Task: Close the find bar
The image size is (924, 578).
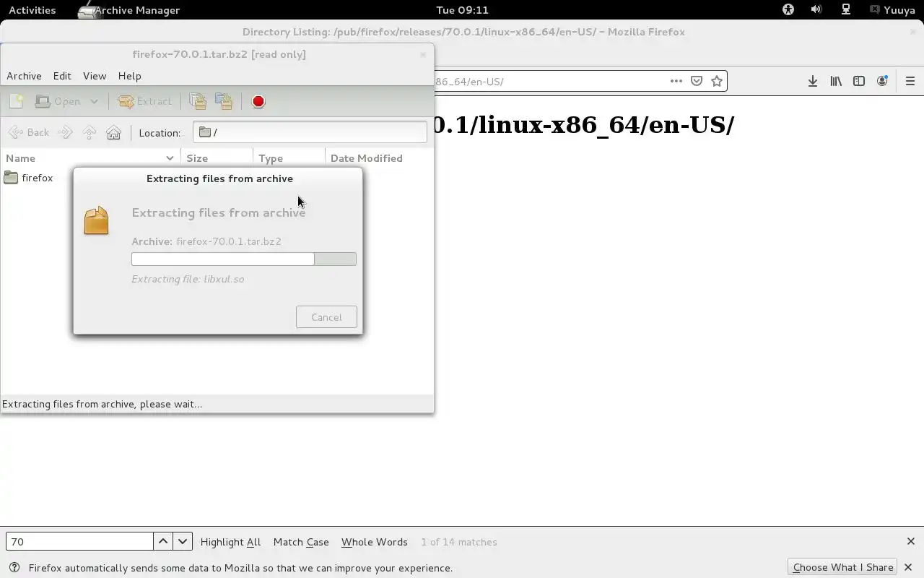Action: [910, 541]
